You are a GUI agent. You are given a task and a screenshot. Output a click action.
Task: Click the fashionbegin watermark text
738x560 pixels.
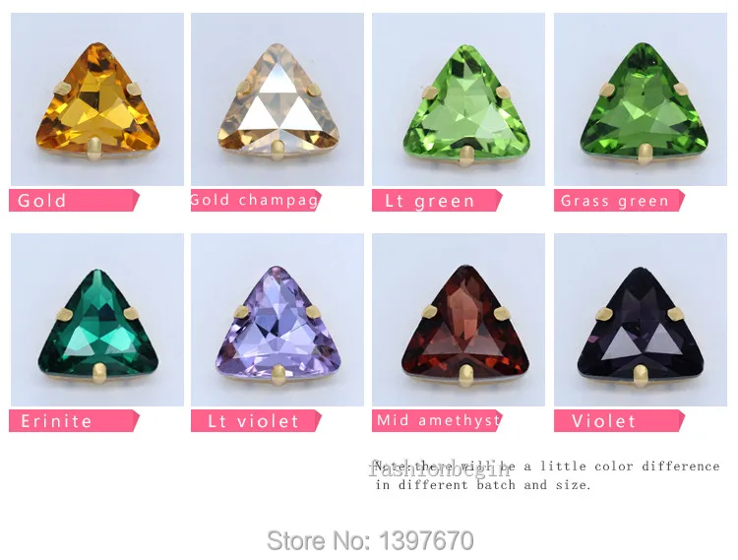click(x=439, y=468)
